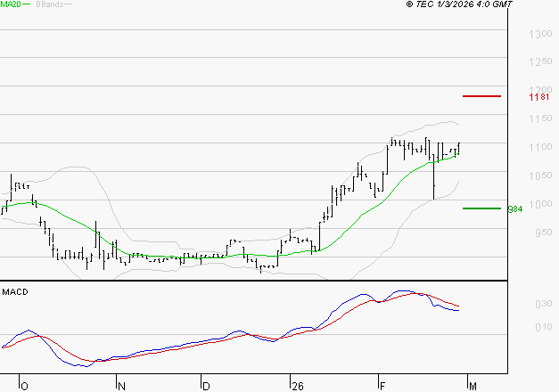Click the D month marker
Screen dimensions: 559x392
tap(206, 387)
